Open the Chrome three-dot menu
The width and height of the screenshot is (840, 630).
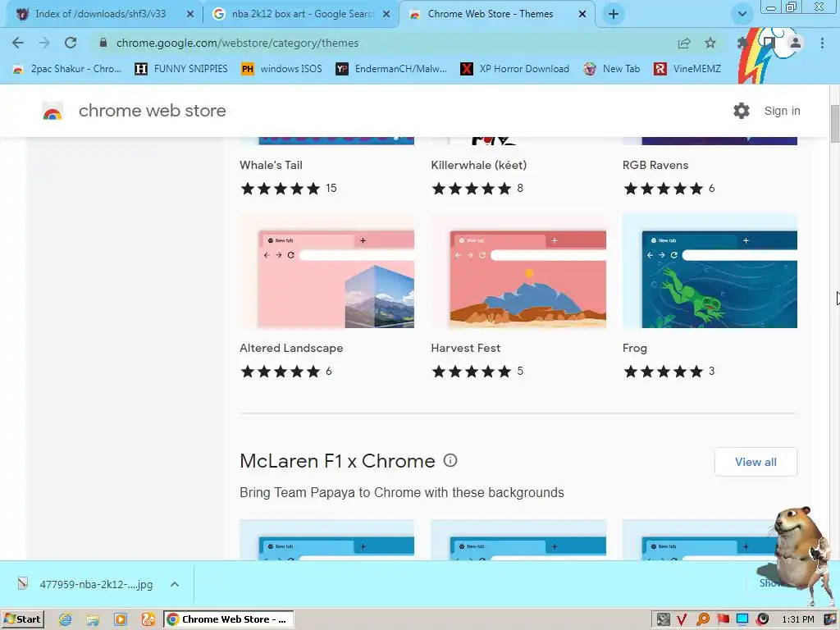(822, 43)
